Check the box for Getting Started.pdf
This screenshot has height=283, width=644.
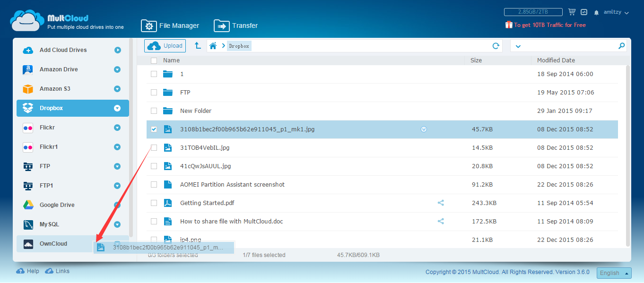point(154,203)
